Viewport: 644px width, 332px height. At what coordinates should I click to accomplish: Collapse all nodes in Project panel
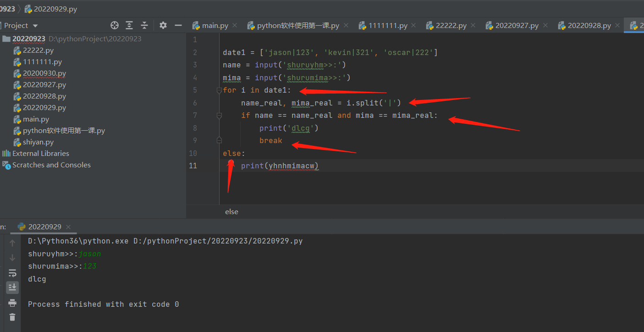tap(144, 25)
